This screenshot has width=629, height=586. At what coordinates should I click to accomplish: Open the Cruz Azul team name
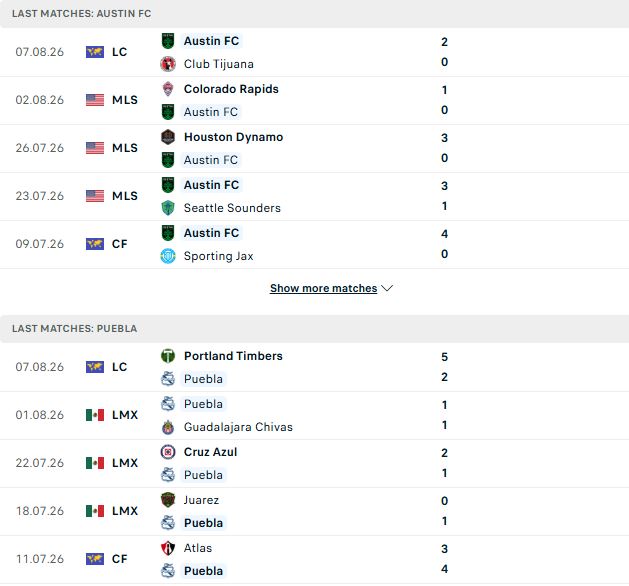click(x=211, y=452)
